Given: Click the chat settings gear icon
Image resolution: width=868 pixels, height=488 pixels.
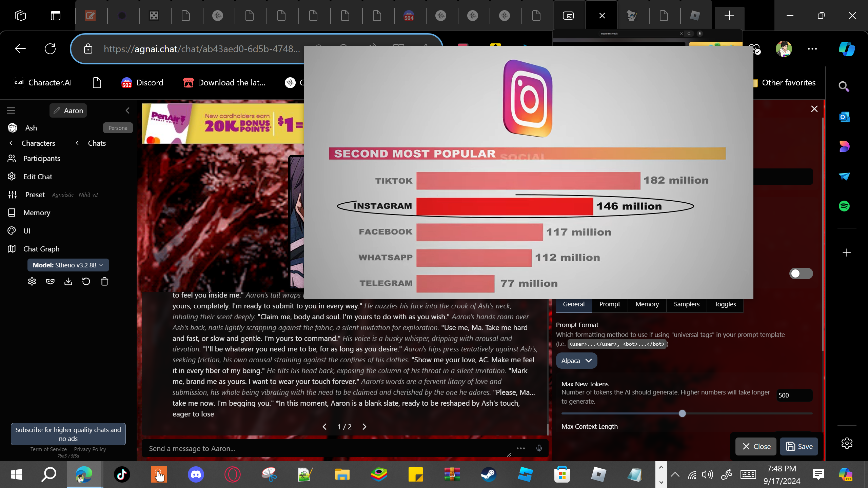Looking at the screenshot, I should (x=32, y=282).
